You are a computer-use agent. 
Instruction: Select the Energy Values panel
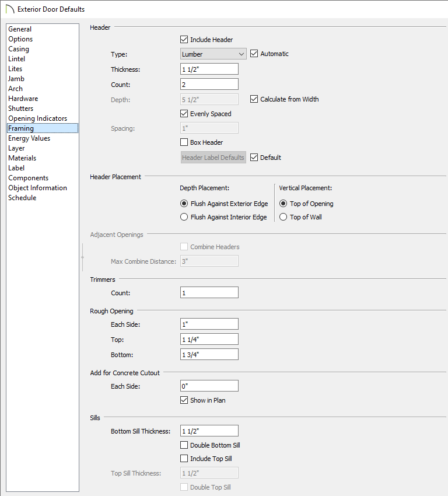[29, 138]
